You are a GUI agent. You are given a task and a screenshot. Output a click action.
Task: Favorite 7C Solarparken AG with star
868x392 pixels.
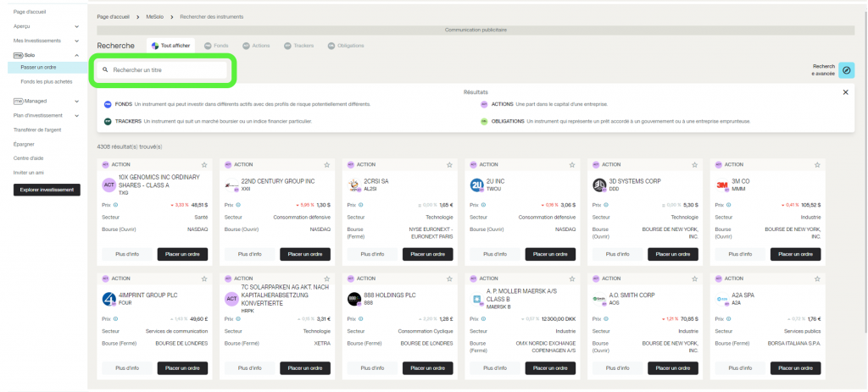[x=326, y=279]
